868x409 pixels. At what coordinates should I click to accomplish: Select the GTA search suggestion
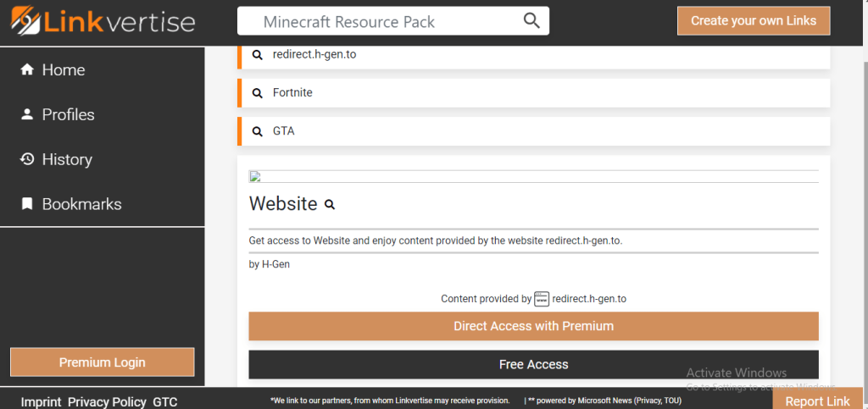[x=534, y=131]
